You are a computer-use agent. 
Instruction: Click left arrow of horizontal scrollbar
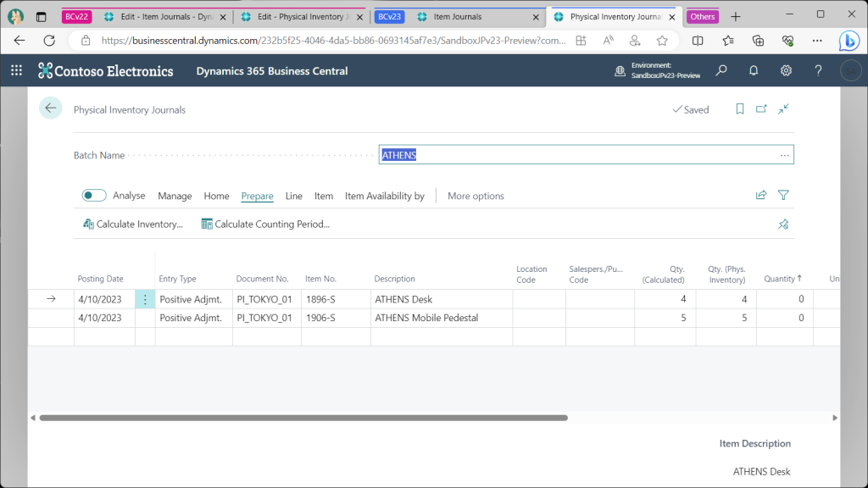[x=33, y=418]
